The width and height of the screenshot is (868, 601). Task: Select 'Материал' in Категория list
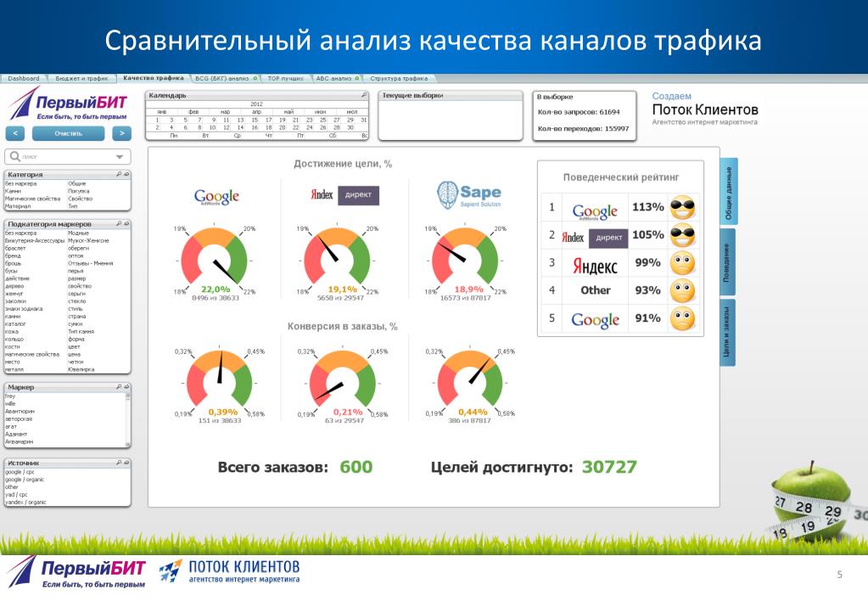(17, 206)
